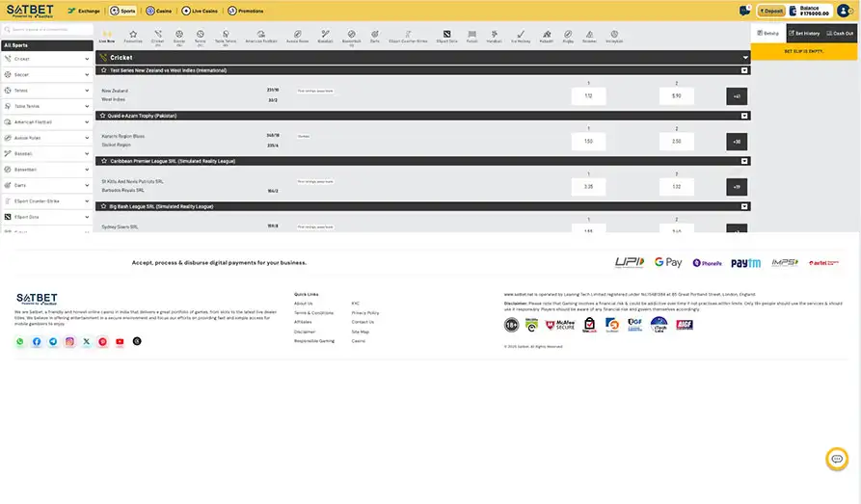
Task: Select Rugby icon in sports bar
Action: pos(568,37)
